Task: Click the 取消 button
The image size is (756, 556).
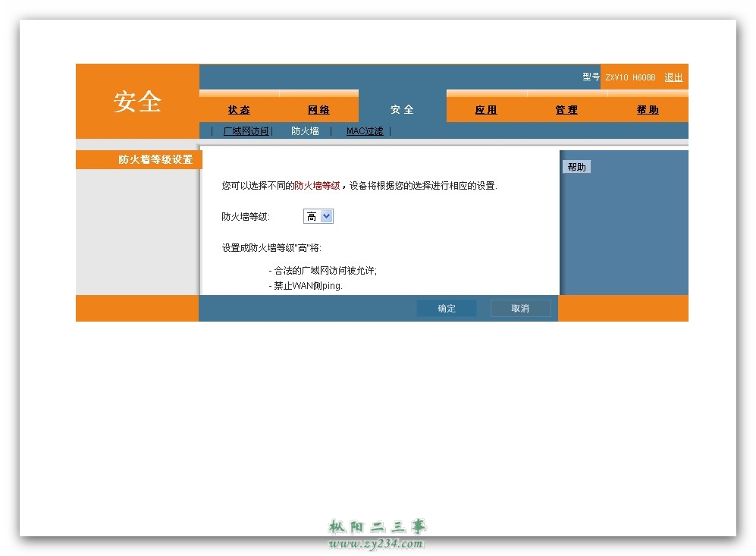Action: [x=520, y=308]
